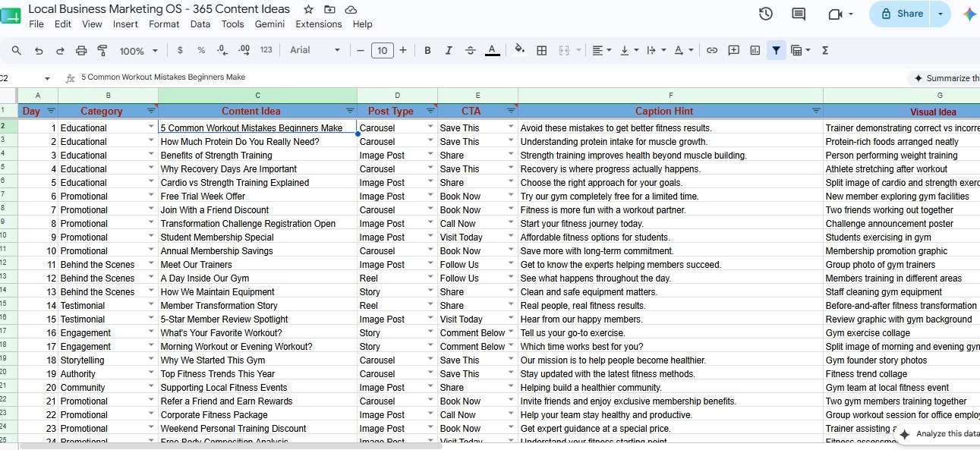
Task: Toggle italic formatting
Action: pos(449,51)
